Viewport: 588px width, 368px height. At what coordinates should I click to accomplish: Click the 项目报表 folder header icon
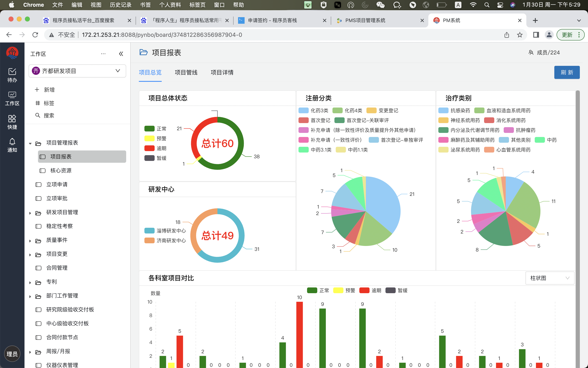coord(143,52)
